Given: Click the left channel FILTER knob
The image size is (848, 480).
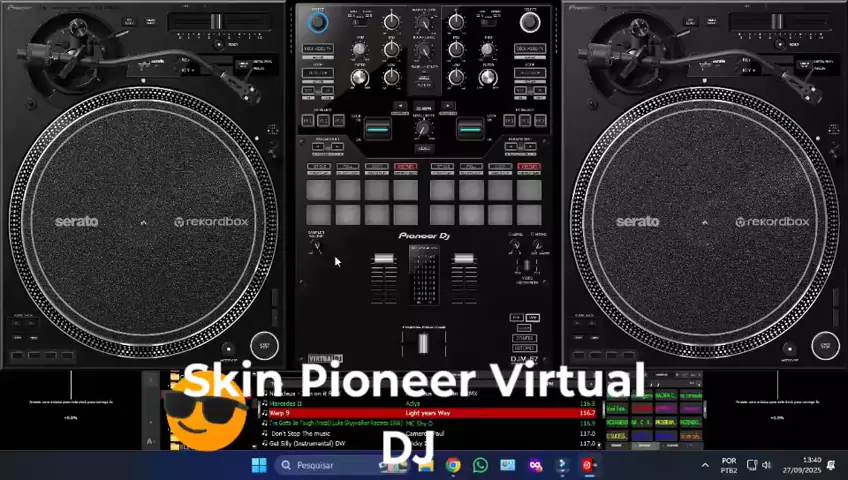Looking at the screenshot, I should 359,78.
